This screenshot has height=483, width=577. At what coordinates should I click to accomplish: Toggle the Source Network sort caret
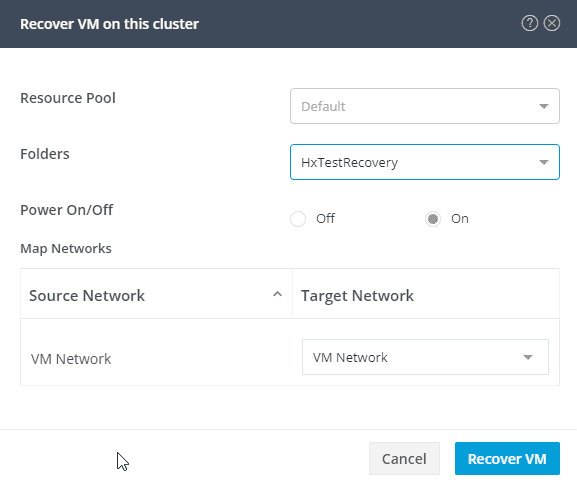pos(277,294)
